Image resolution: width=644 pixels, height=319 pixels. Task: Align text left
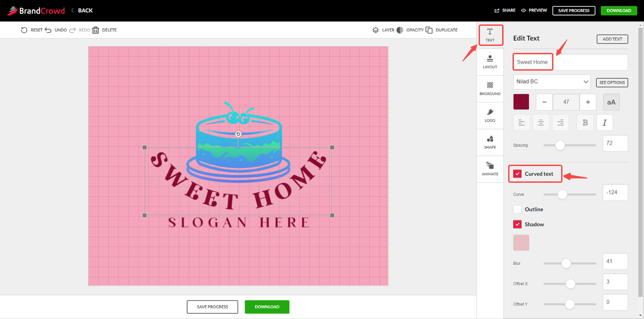pyautogui.click(x=521, y=123)
